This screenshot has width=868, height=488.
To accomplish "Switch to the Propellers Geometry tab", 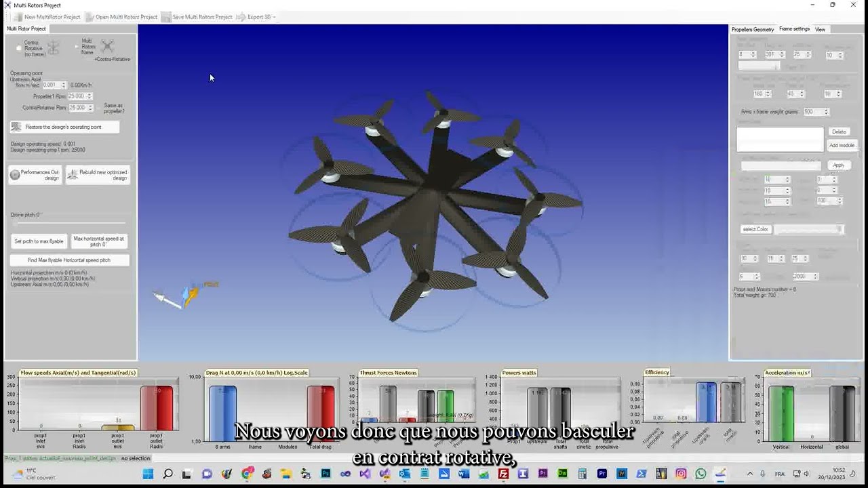I will coord(753,29).
